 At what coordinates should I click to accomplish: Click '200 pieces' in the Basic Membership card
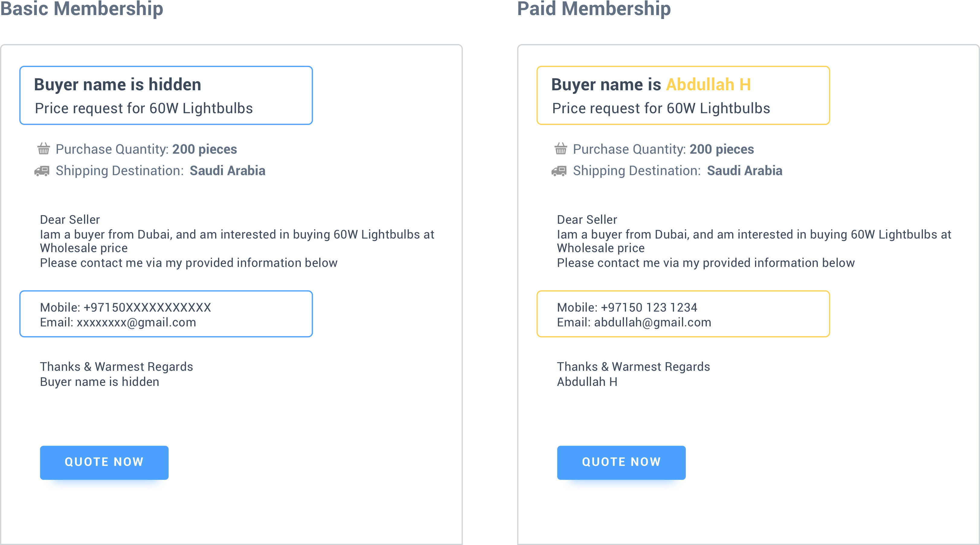[x=205, y=149]
